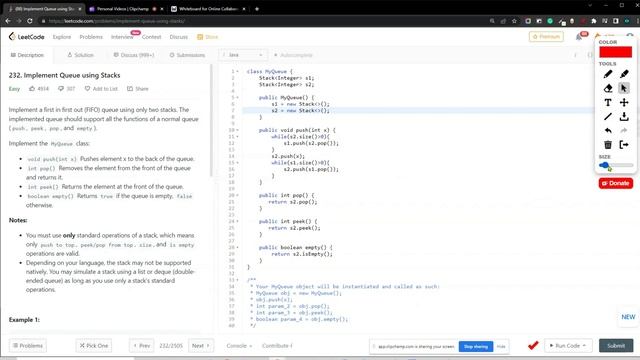Collapse the class MyQueue fold arrow
This screenshot has height=360, width=640.
pyautogui.click(x=238, y=71)
